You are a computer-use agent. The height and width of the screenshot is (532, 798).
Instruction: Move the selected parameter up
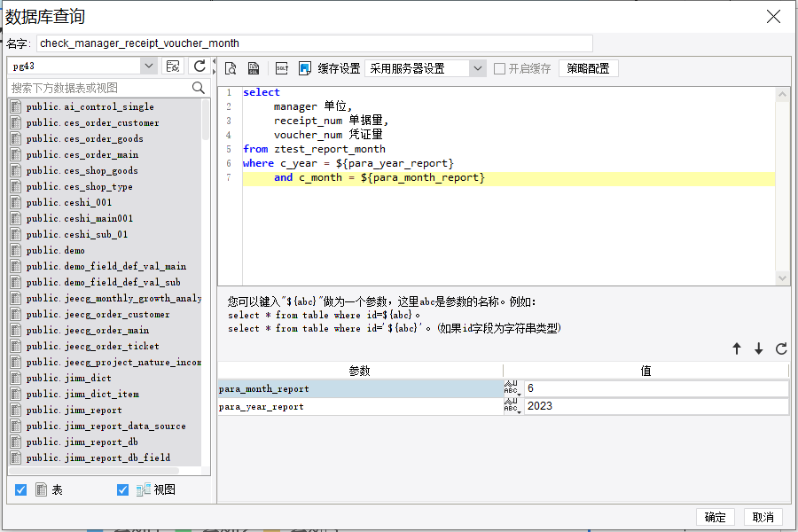click(736, 349)
